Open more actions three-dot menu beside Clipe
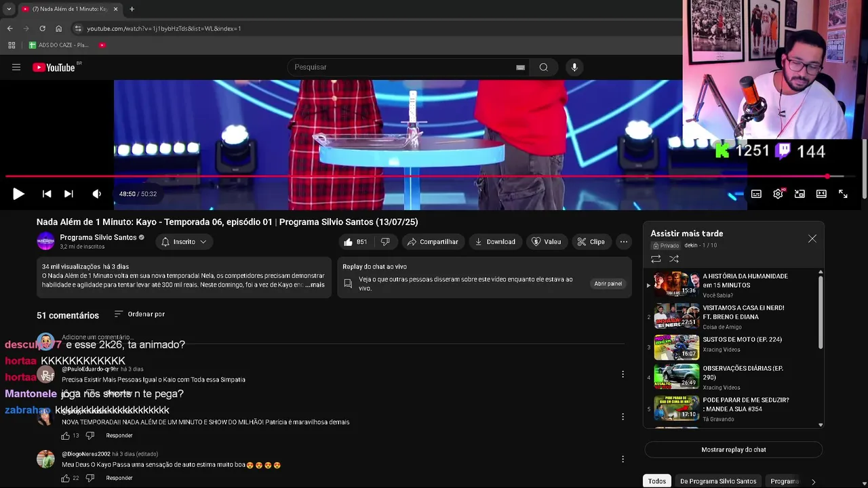The width and height of the screenshot is (868, 488). tap(624, 242)
